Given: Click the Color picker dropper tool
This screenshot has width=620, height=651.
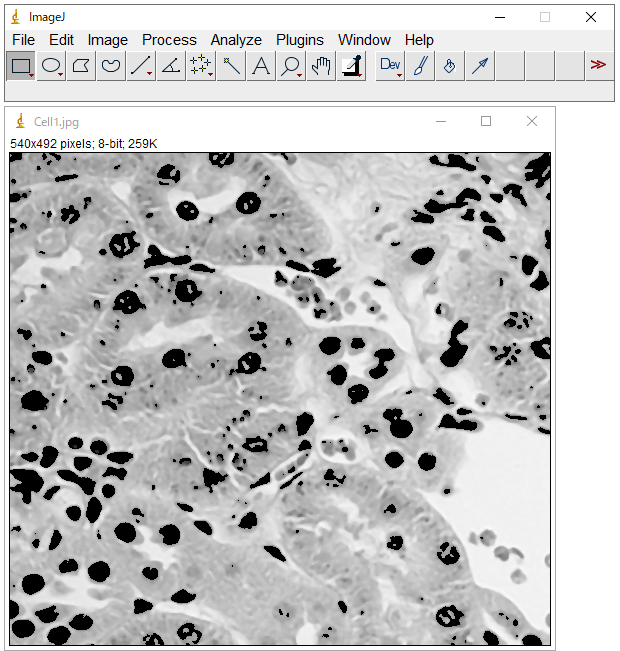Looking at the screenshot, I should [x=351, y=66].
